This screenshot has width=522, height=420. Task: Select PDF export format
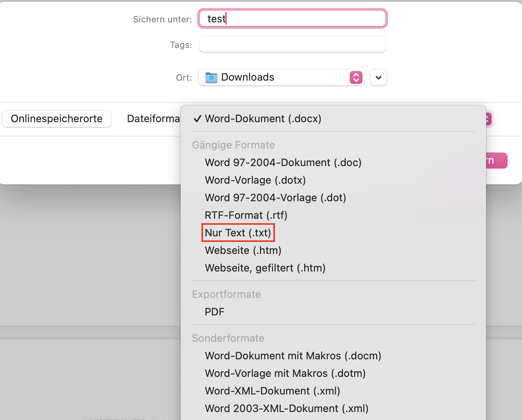click(333, 312)
